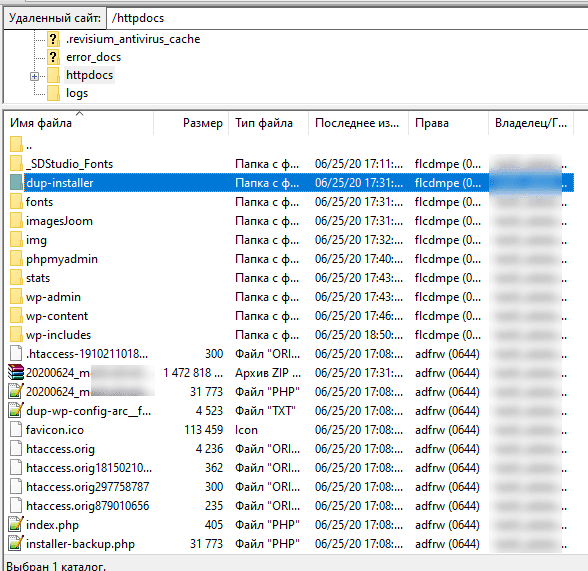The height and width of the screenshot is (571, 588).
Task: Click the favicon.ico blank file icon
Action: coord(16,430)
